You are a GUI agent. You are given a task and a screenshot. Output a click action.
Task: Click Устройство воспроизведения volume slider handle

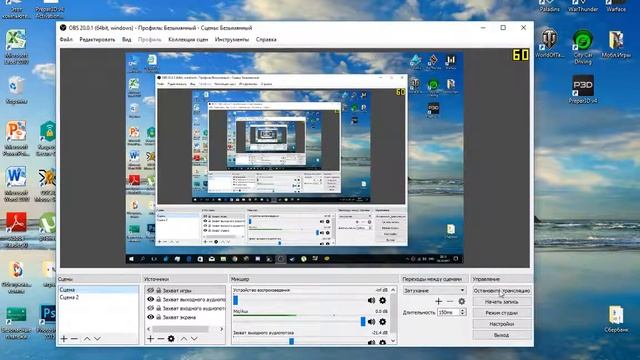click(x=236, y=300)
